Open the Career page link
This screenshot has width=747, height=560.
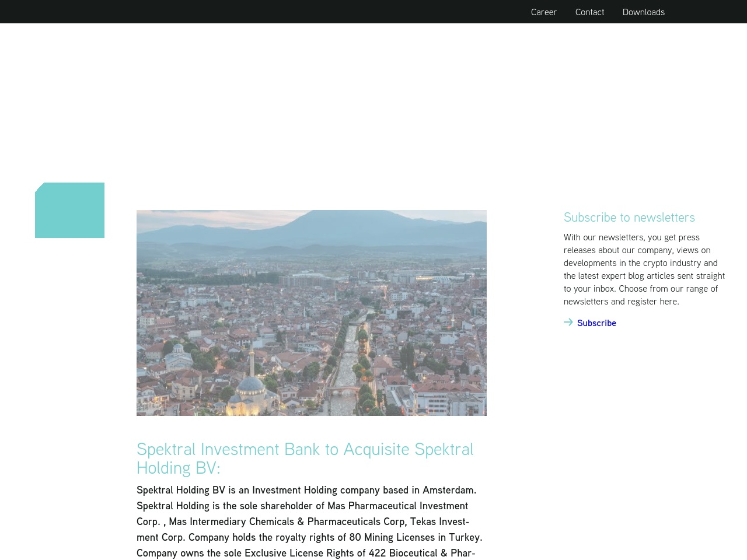[x=543, y=12]
